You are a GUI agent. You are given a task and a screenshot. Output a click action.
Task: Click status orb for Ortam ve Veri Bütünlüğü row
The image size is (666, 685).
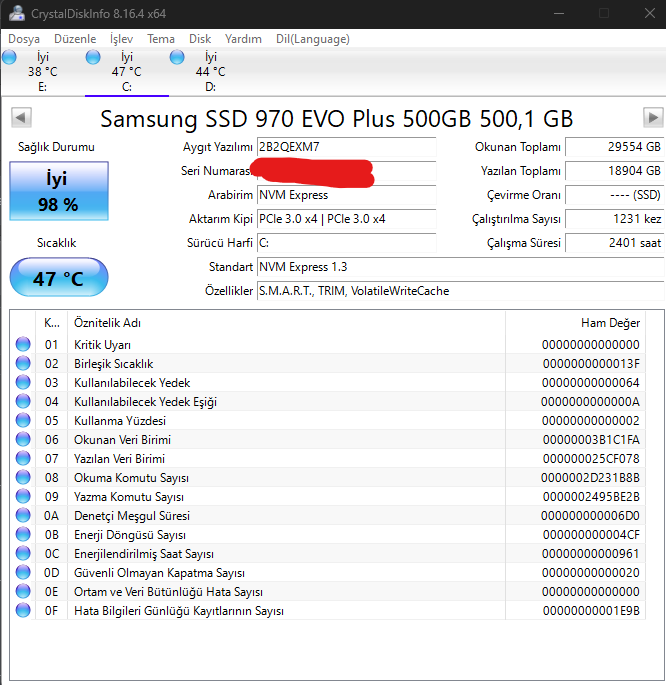[23, 592]
